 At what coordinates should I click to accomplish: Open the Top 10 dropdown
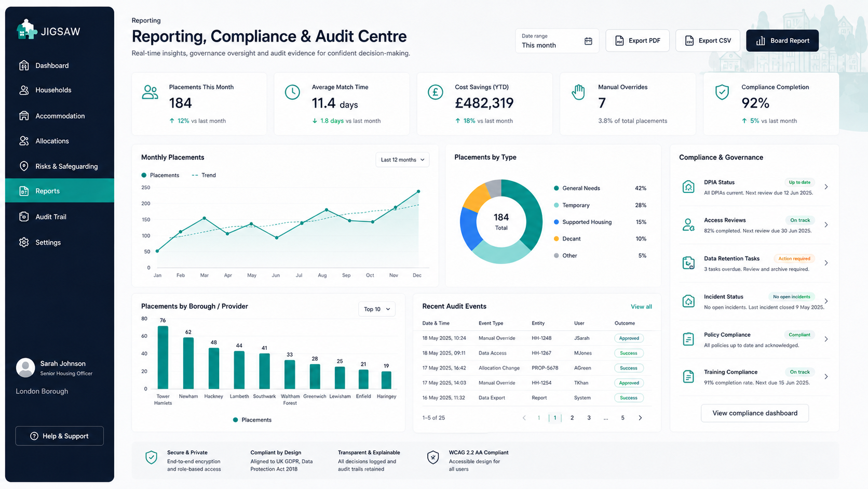pos(377,309)
